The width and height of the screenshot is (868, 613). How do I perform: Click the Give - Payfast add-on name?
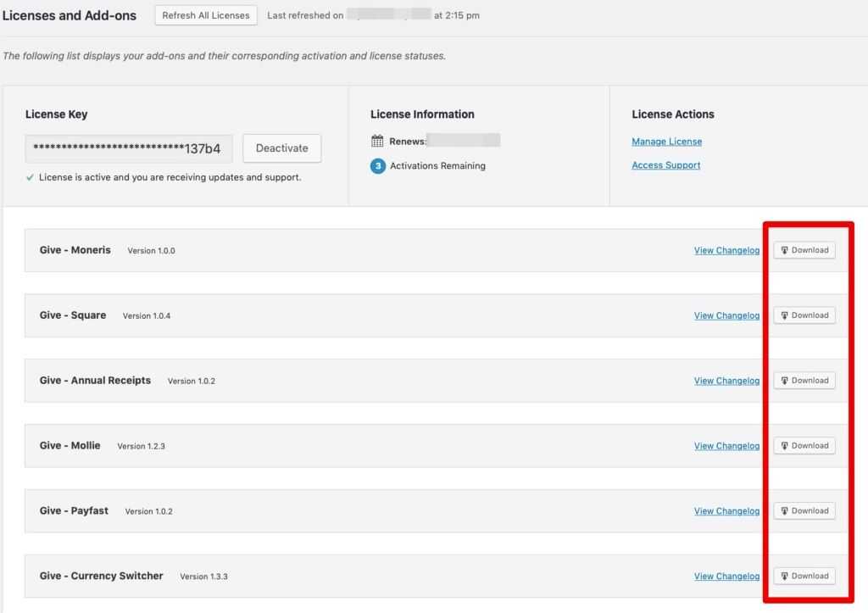point(74,511)
